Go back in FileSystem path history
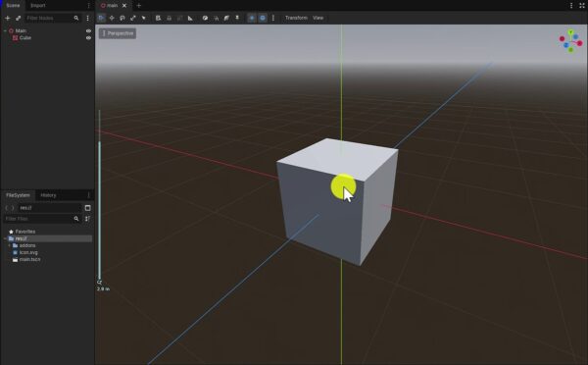This screenshot has width=588, height=365. (7, 208)
